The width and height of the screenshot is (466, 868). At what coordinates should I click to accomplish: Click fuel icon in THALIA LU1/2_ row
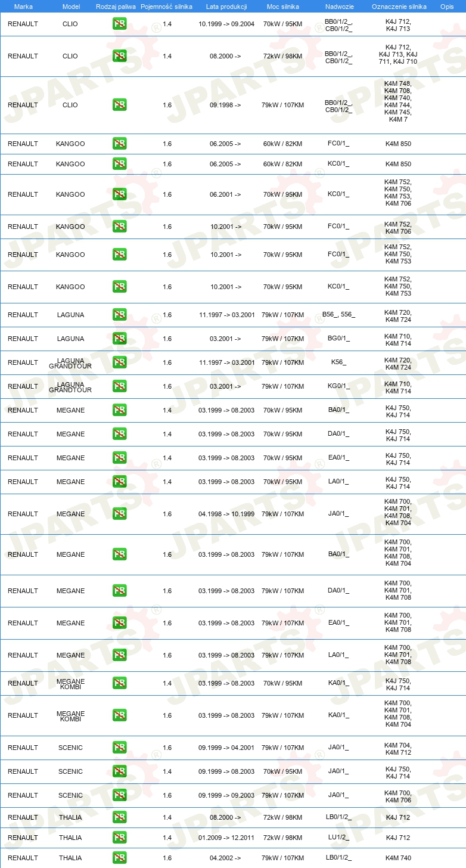119,838
